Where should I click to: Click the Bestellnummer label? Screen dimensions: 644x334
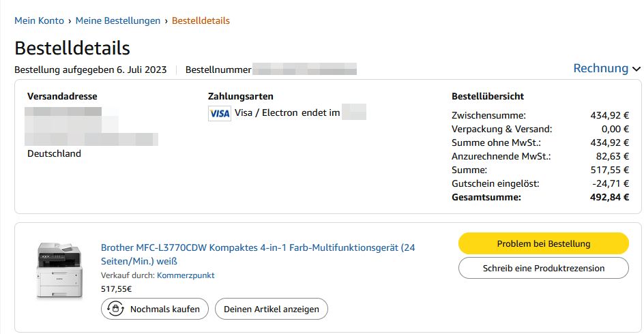tap(218, 70)
